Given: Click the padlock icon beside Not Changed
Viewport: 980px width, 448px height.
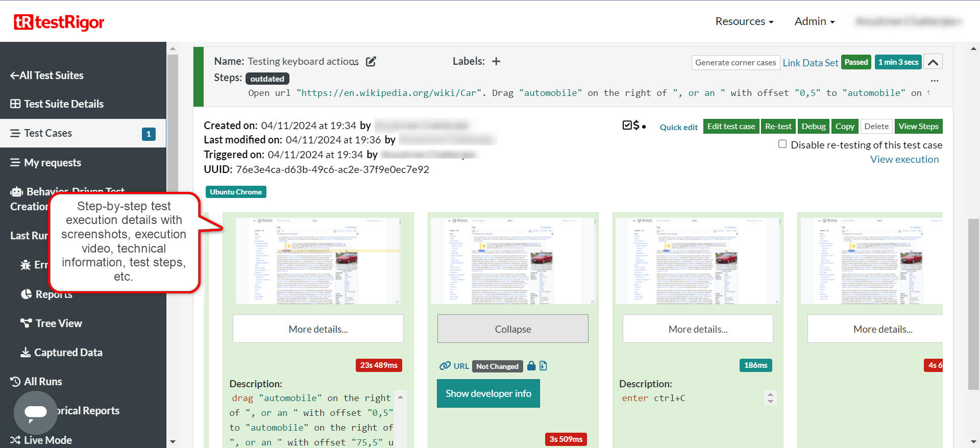Looking at the screenshot, I should pos(531,366).
